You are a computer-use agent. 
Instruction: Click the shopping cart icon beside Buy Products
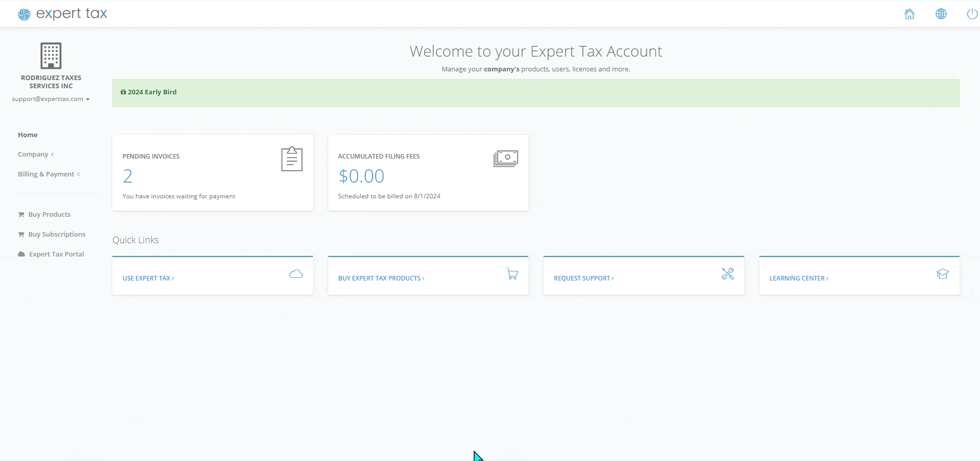click(21, 214)
